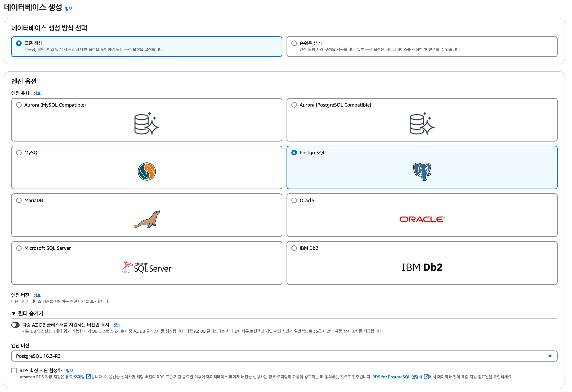This screenshot has width=572, height=392.
Task: Choose the MariaDB engine radio button
Action: coord(19,200)
